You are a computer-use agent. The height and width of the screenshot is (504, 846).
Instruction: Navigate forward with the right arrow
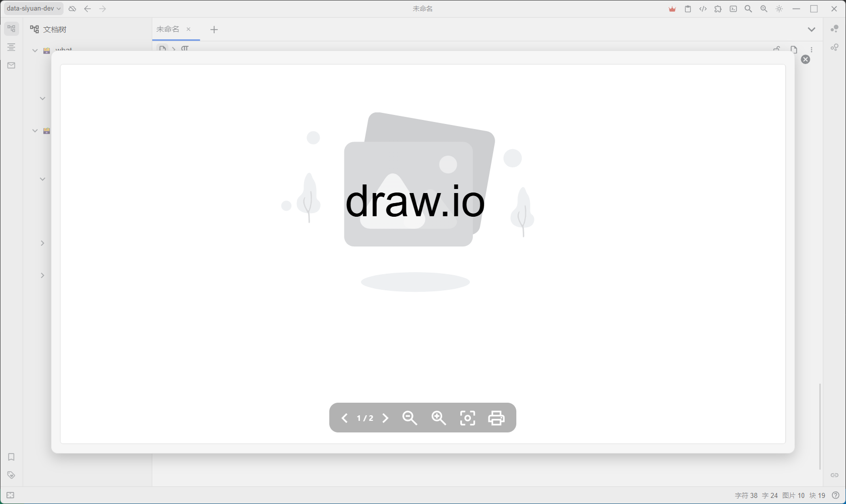(102, 9)
